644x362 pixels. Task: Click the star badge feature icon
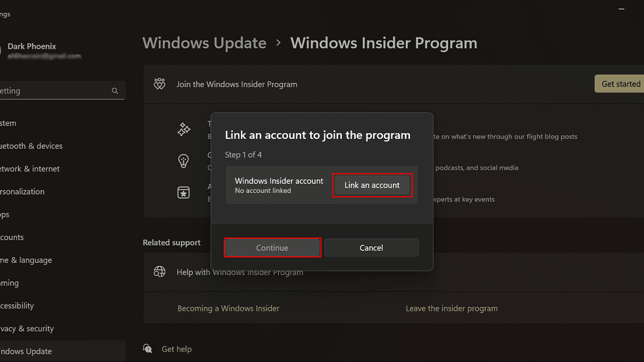coord(184,192)
